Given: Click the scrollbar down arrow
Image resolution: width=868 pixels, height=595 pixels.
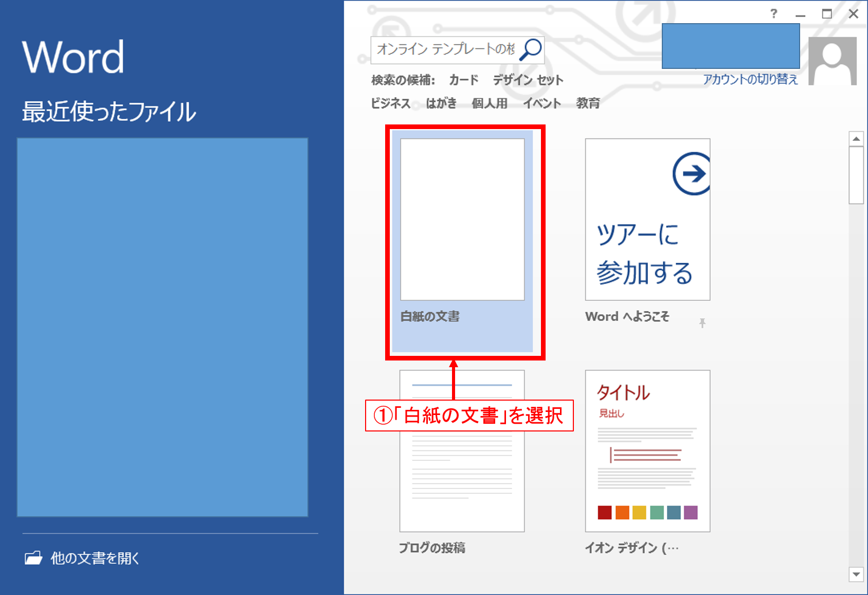Looking at the screenshot, I should pyautogui.click(x=856, y=574).
